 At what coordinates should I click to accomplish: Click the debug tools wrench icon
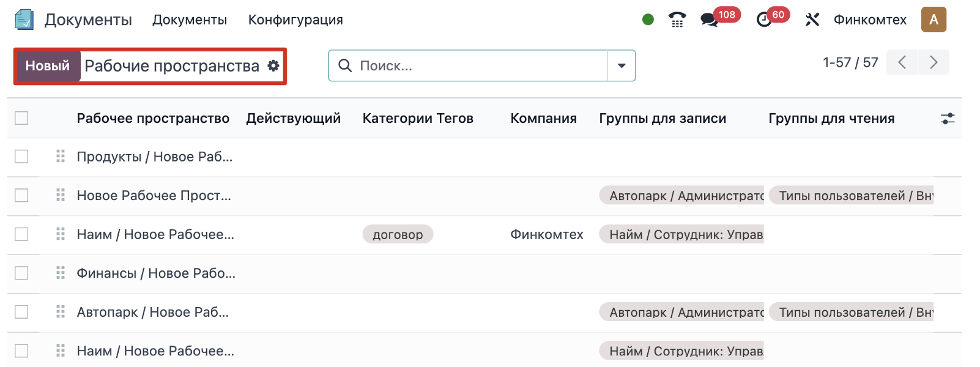pyautogui.click(x=812, y=20)
